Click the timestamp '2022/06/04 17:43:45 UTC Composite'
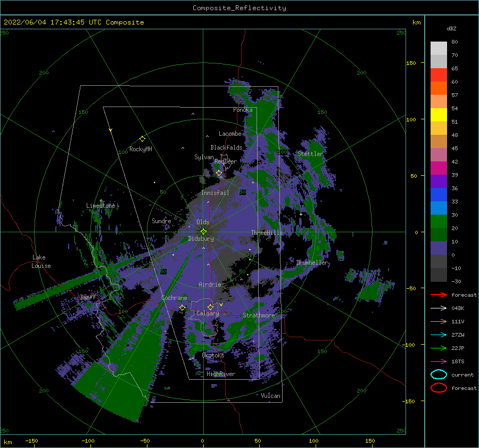The image size is (479, 448). pos(73,22)
